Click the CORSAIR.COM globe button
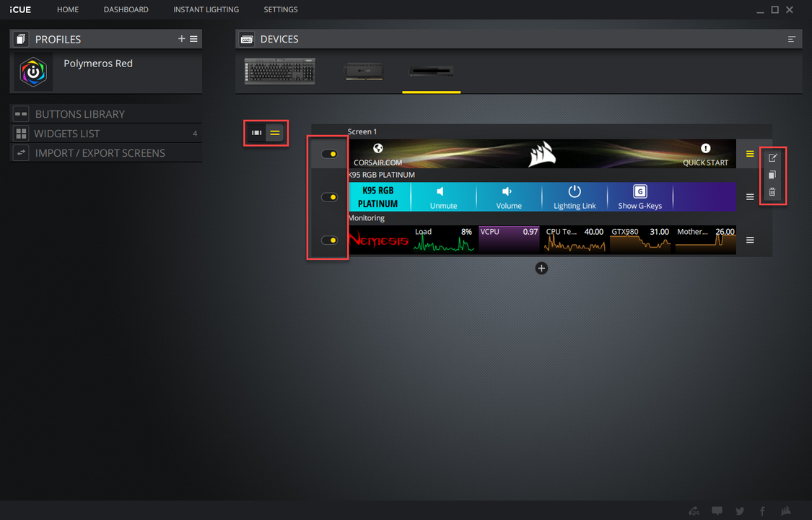Viewport: 812px width, 520px height. click(378, 154)
